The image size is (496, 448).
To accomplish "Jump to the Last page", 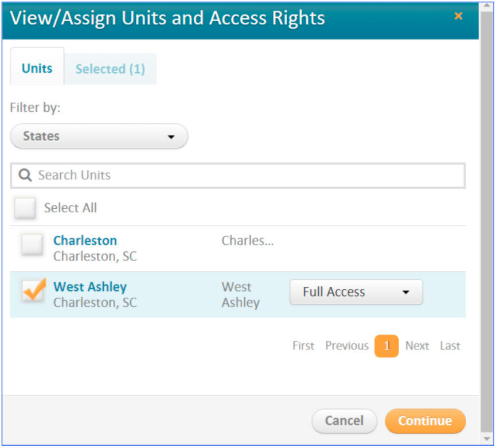I will (x=450, y=346).
